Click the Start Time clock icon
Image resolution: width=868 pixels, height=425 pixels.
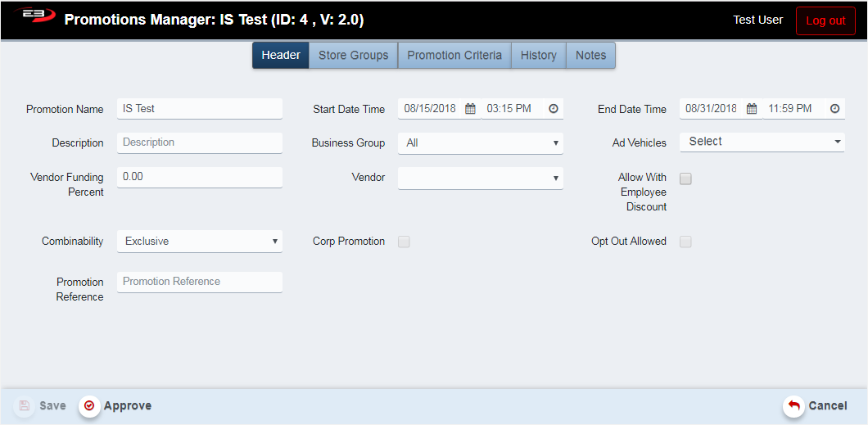point(553,109)
